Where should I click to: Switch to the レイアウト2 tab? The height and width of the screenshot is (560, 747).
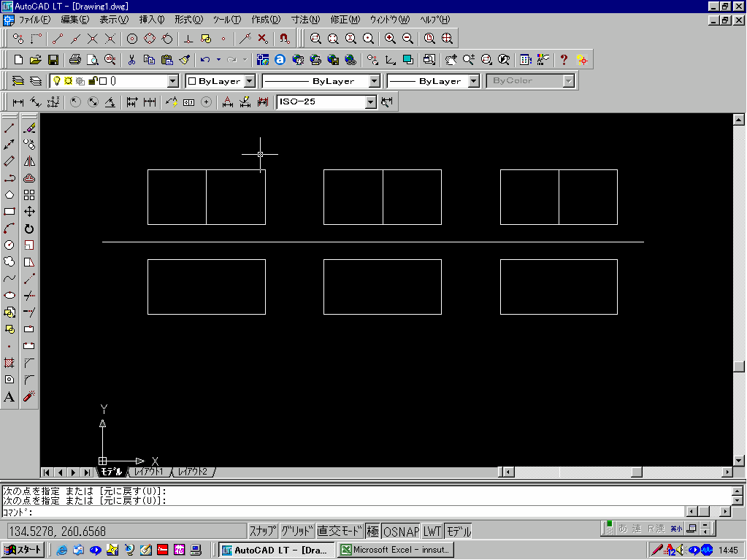coord(193,472)
